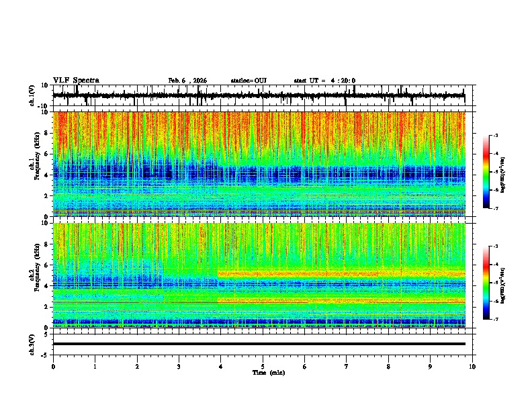
Task: Click the ch.3 flat black voltage trace
Action: tap(259, 344)
